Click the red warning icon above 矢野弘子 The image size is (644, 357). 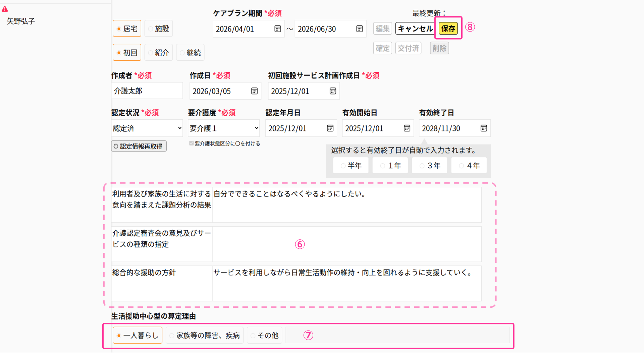pyautogui.click(x=5, y=9)
